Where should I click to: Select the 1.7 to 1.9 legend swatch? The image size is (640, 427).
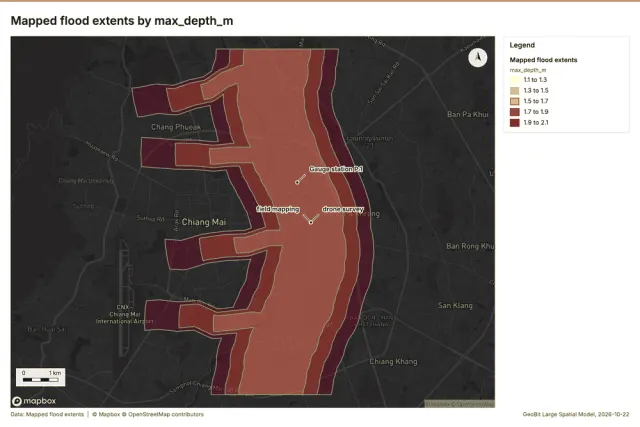pos(515,112)
